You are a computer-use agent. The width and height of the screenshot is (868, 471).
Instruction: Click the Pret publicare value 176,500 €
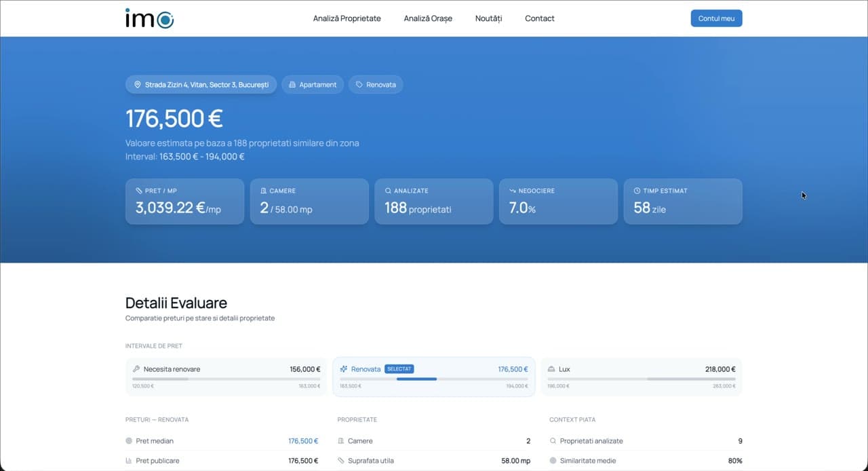[x=303, y=461]
